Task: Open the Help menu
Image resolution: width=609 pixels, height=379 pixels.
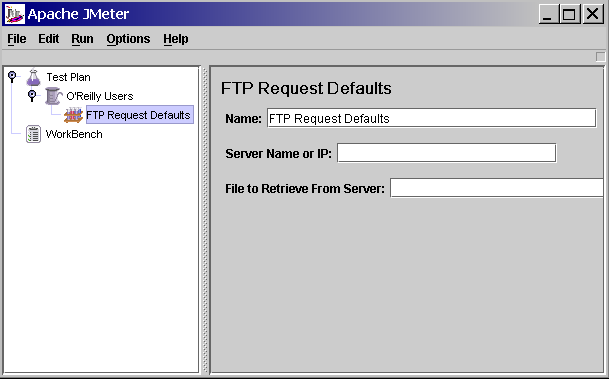Action: [176, 39]
